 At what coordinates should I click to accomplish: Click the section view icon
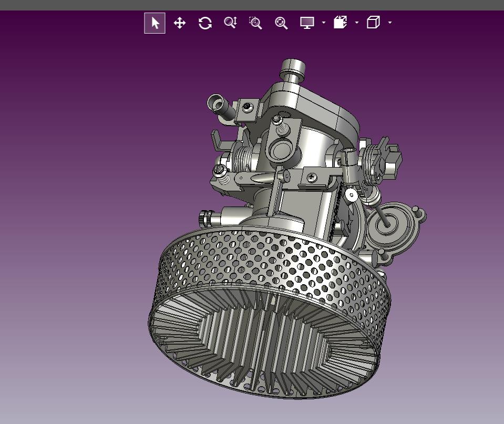pos(341,23)
